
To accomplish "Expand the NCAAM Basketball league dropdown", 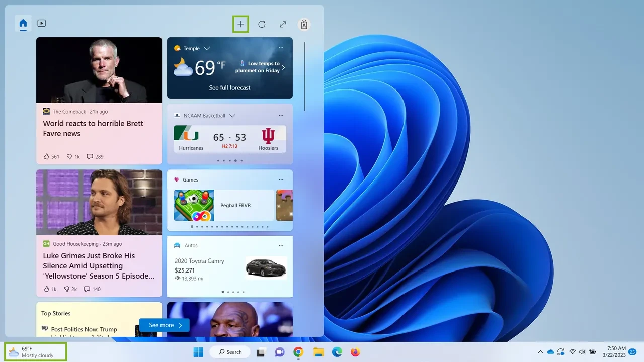I will pos(232,116).
